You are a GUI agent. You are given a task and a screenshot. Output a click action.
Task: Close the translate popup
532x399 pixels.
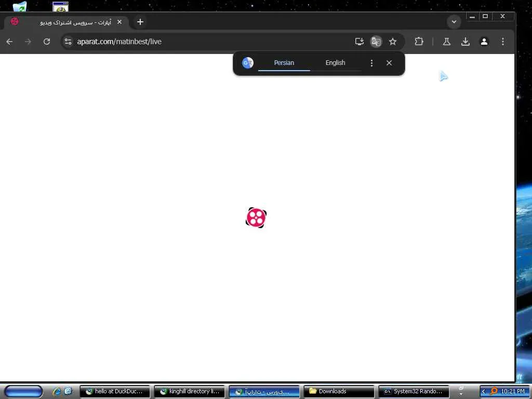click(389, 63)
